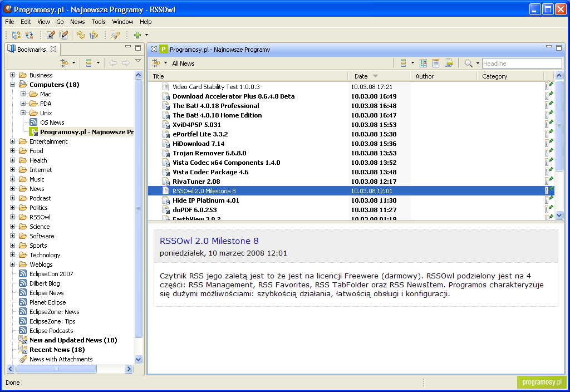This screenshot has height=392, width=570.
Task: Click the single page-with-pencil icon in main toolbar
Action: [51, 35]
